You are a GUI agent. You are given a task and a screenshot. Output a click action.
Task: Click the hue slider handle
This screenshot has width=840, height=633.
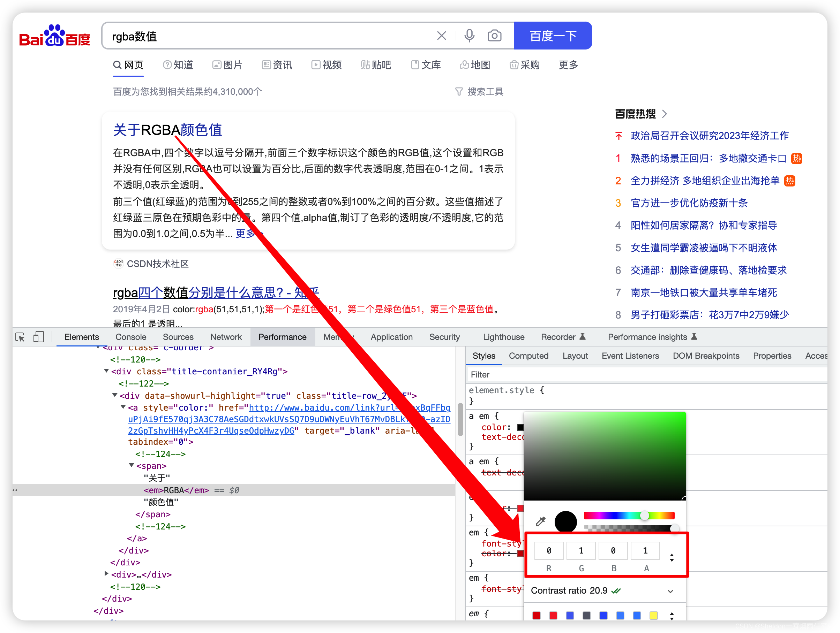pos(644,515)
